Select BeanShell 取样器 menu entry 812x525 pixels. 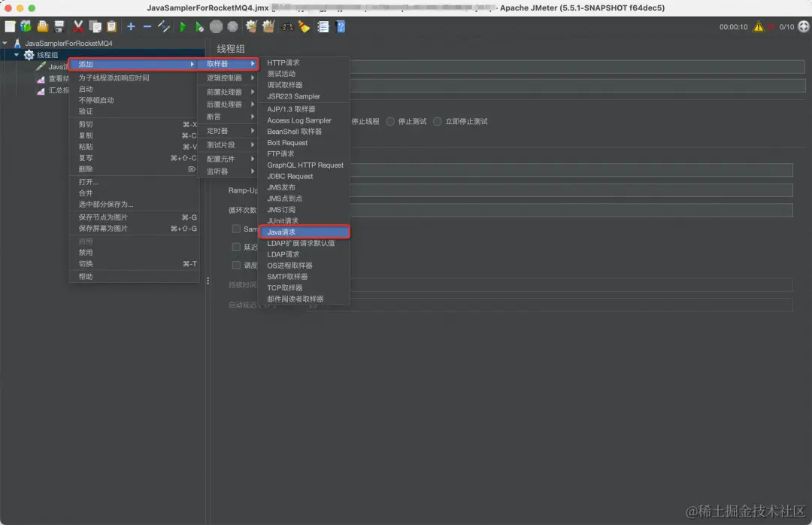click(x=304, y=132)
